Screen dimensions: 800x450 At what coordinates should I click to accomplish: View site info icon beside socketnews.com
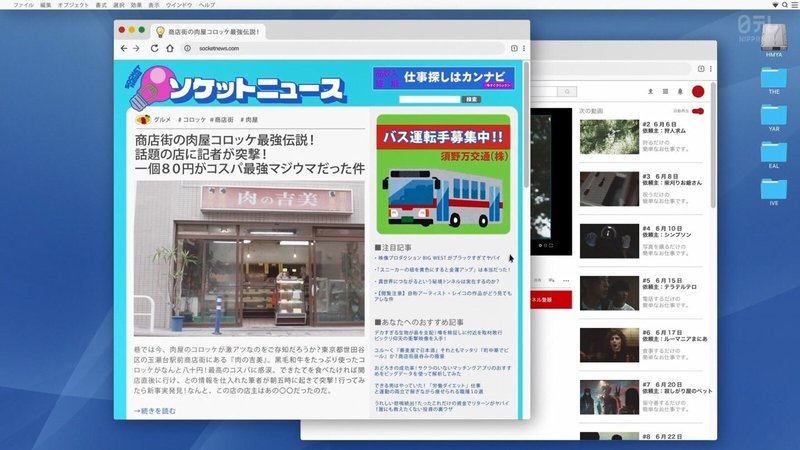click(187, 48)
